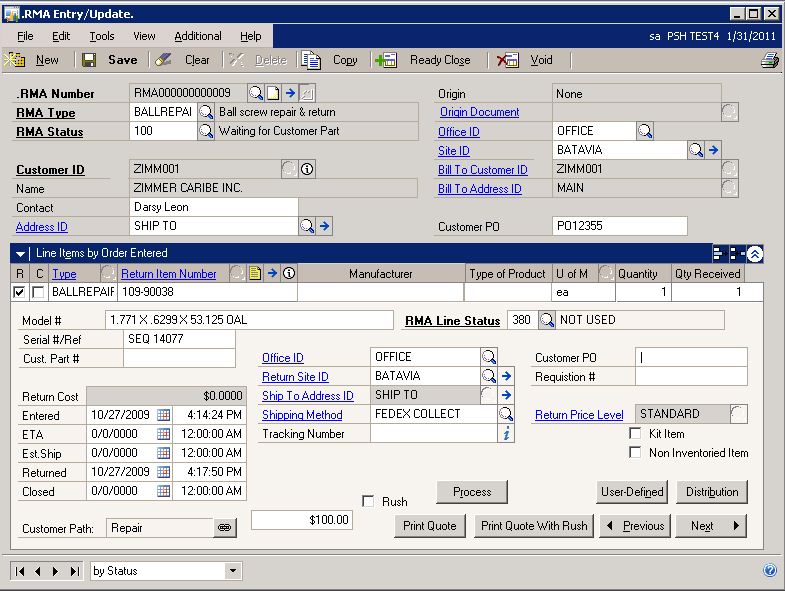This screenshot has width=785, height=591.
Task: Follow the Return Price Level link
Action: tap(579, 415)
